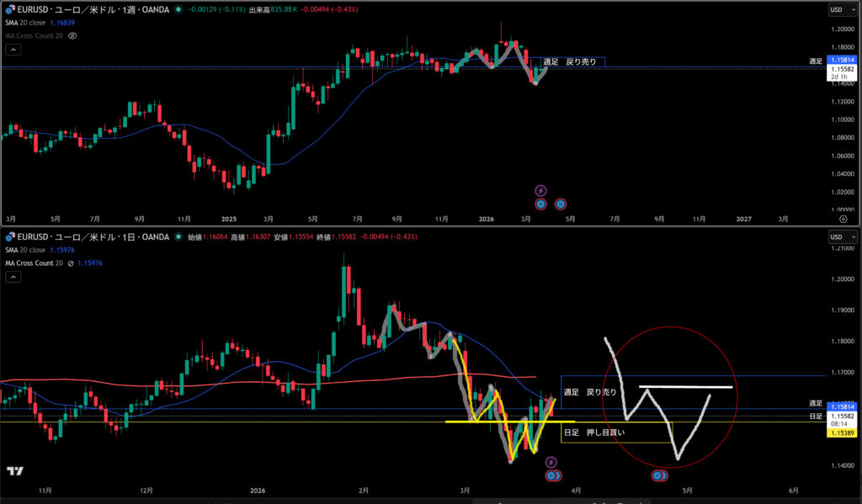
Task: Click the purple lightning event icon on daily chart
Action: click(x=551, y=462)
